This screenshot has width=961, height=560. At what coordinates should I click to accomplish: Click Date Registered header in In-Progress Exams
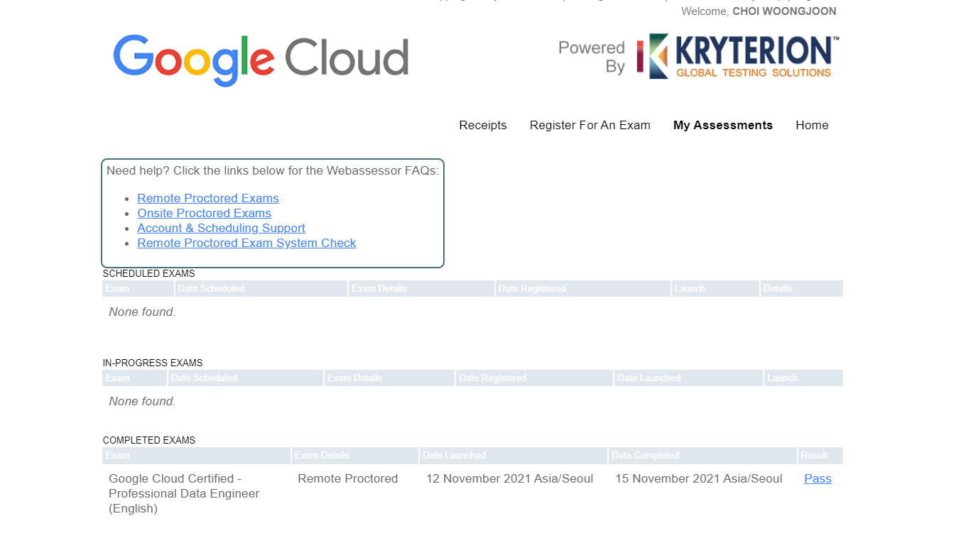click(x=535, y=378)
